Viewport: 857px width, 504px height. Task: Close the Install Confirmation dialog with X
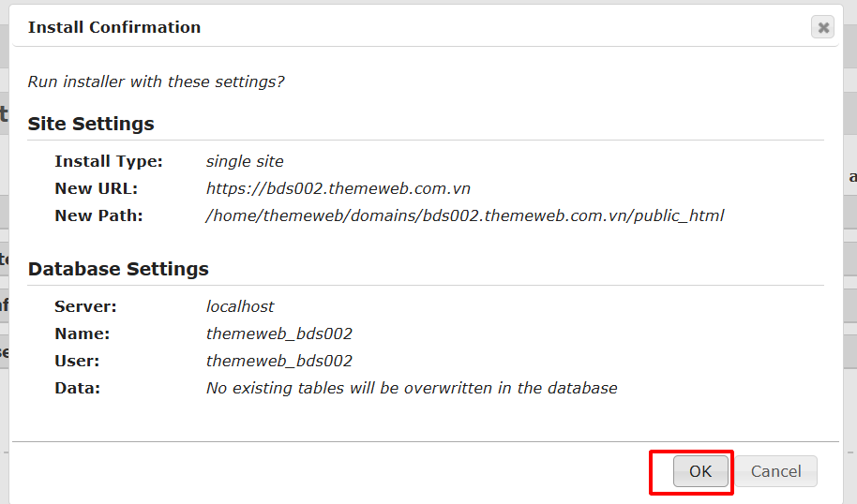click(x=822, y=27)
